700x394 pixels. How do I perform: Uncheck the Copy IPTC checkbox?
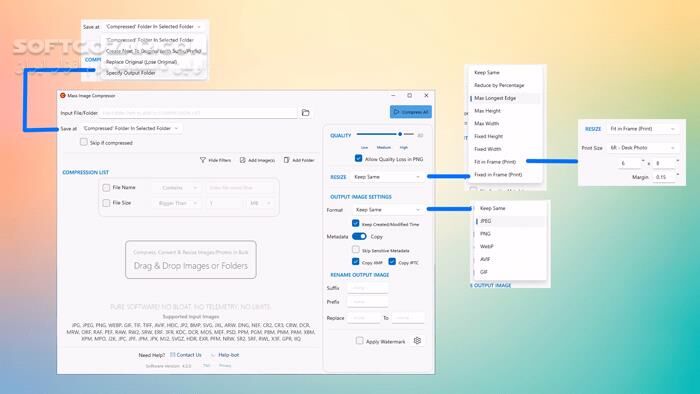click(x=392, y=261)
